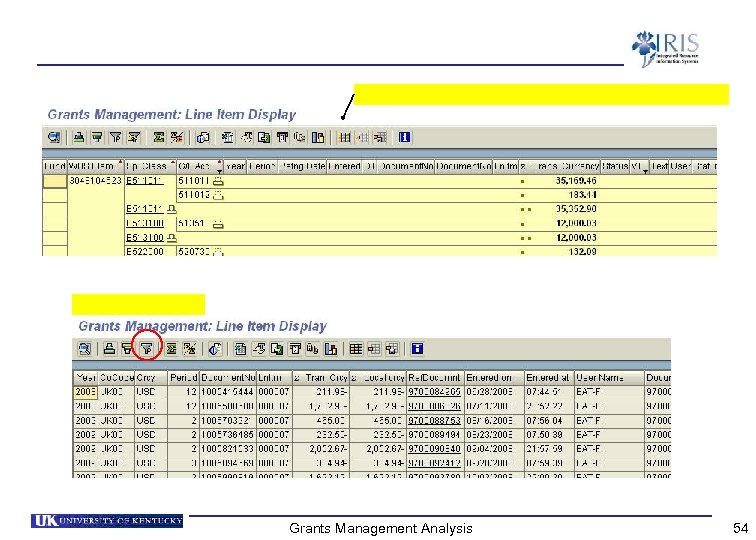The image size is (756, 540).
Task: Click the Display Document icon above the Period table
Action: coord(215,349)
